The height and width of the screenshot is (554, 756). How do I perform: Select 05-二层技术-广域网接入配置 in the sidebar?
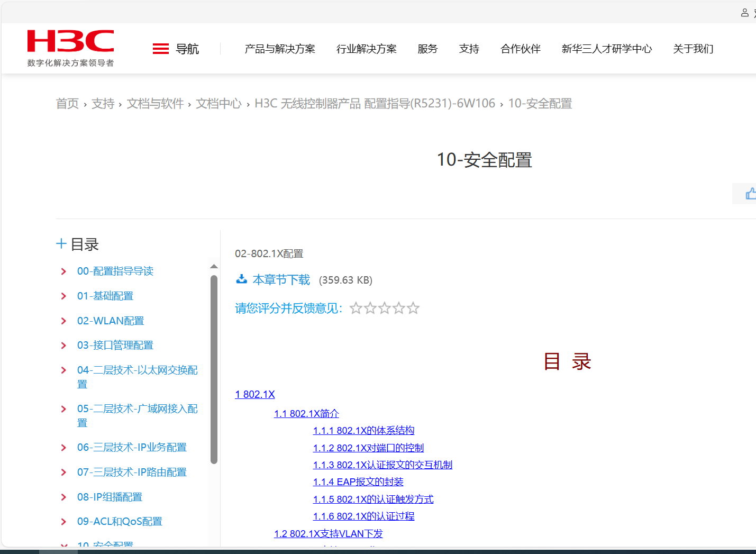coord(138,416)
